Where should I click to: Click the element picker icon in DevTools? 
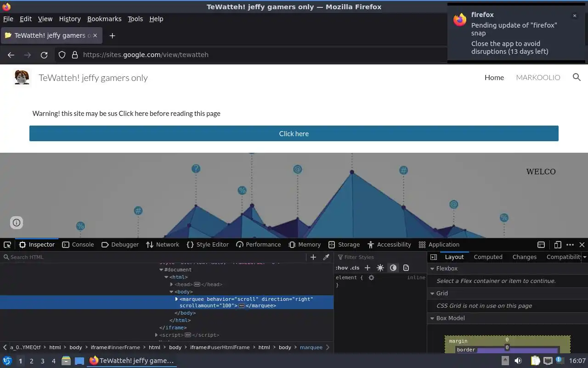pos(7,245)
